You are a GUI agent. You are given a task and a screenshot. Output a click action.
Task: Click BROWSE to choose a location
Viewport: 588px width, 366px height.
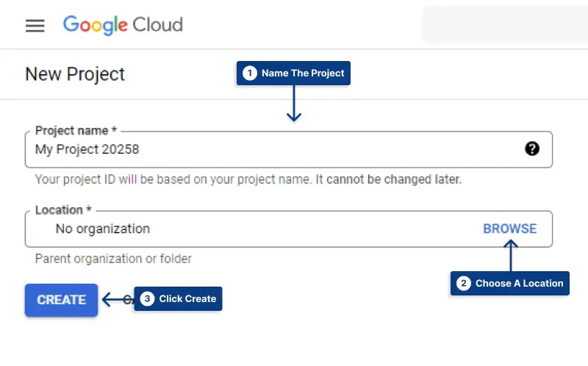[509, 229]
